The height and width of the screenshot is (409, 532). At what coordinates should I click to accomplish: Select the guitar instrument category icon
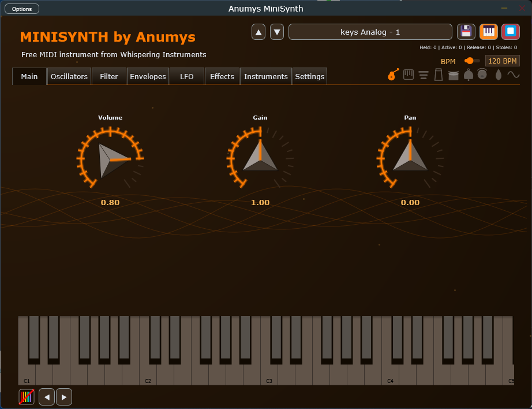tap(393, 75)
